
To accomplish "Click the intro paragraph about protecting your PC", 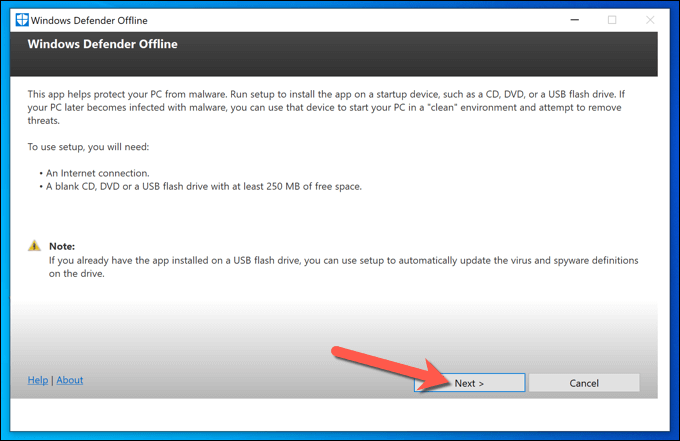I will (x=326, y=107).
